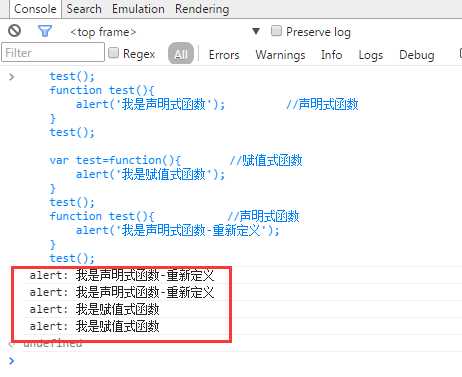Open the top frame context dropdown
The image size is (462, 377).
(256, 31)
